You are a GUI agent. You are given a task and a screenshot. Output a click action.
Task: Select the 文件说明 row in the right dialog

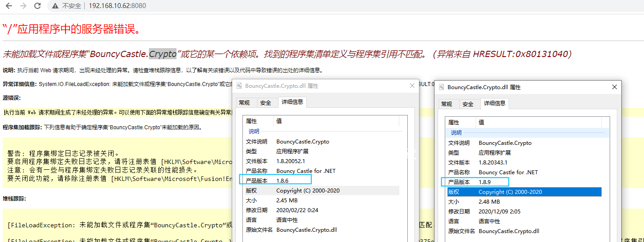coord(524,143)
